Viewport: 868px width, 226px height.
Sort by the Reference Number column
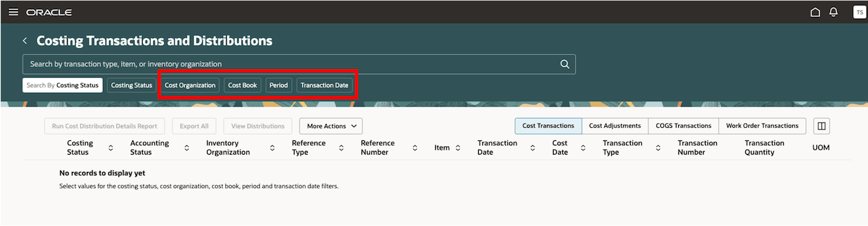click(415, 148)
